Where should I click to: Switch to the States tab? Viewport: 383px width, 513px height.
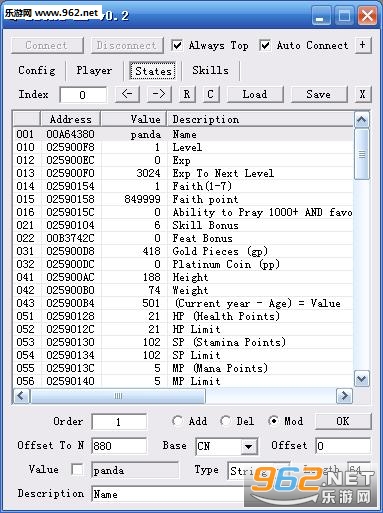153,71
